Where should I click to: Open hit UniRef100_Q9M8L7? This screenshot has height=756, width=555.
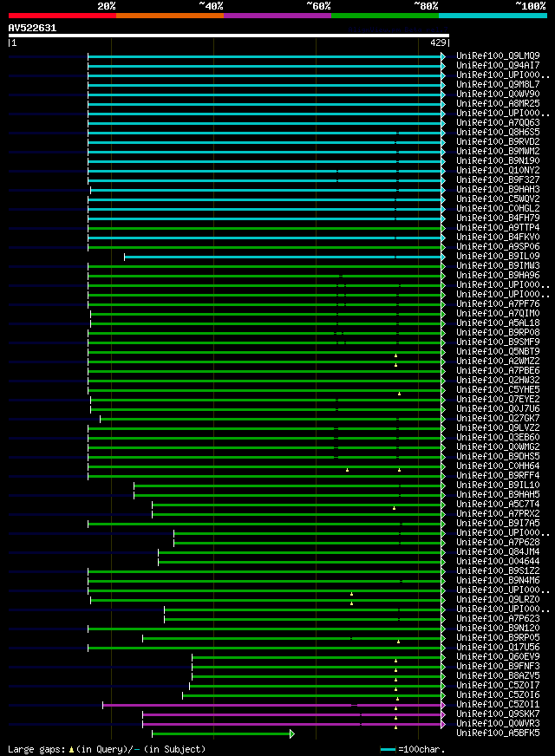498,84
